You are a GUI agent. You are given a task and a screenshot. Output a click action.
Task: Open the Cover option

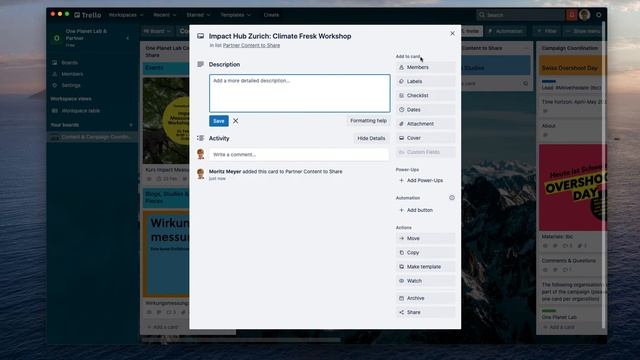pyautogui.click(x=425, y=138)
